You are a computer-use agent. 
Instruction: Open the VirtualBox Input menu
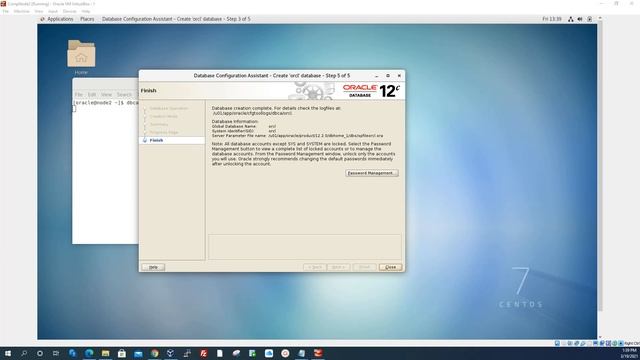coord(53,11)
